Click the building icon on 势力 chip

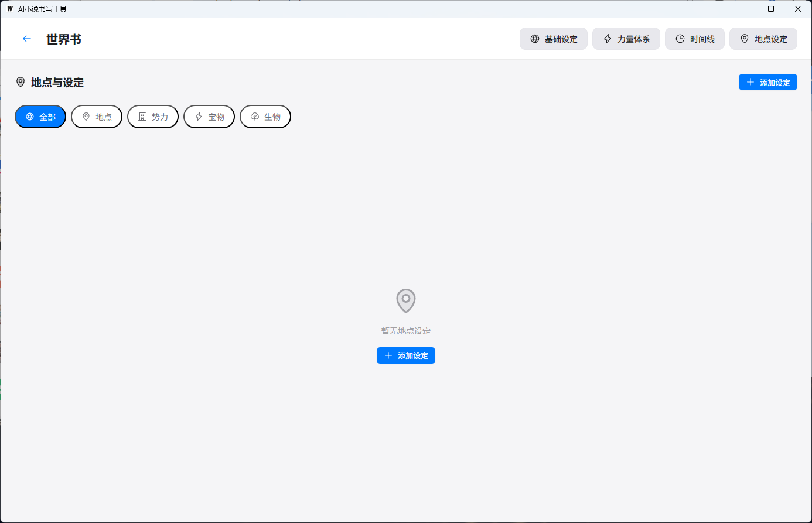(142, 117)
